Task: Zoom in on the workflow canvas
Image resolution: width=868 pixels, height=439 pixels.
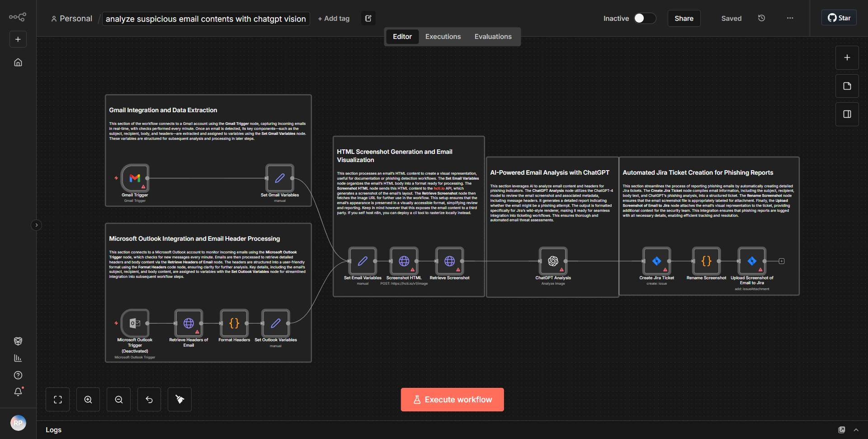Action: (88, 399)
